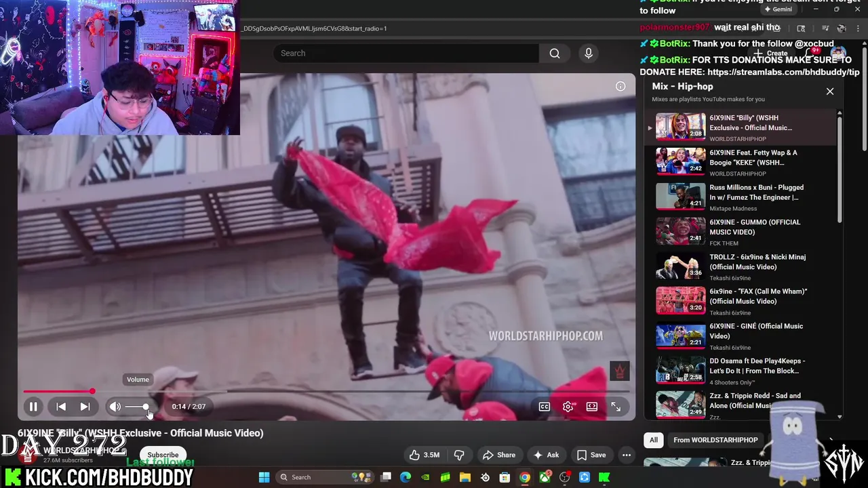This screenshot has width=868, height=488.
Task: Open the Chrome profile avatar
Action: coord(842,28)
